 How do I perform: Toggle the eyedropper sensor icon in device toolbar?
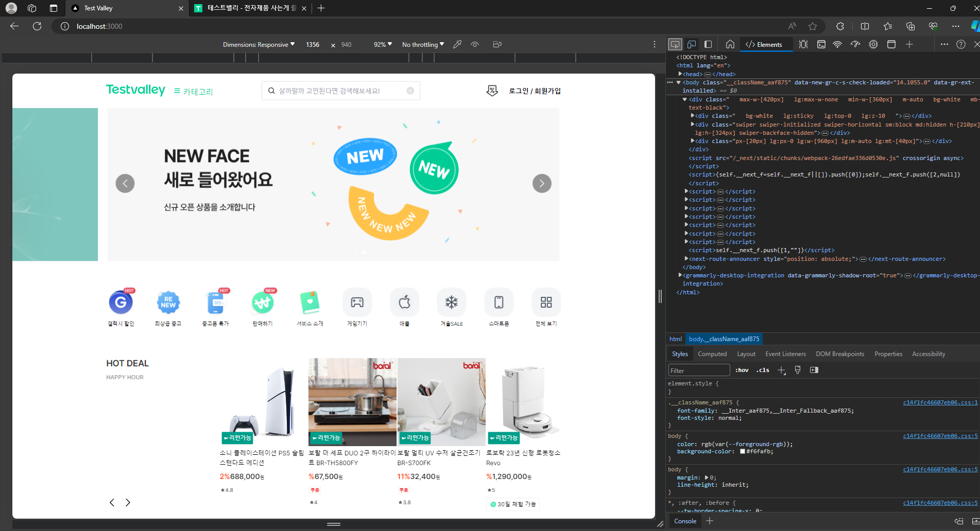point(457,45)
